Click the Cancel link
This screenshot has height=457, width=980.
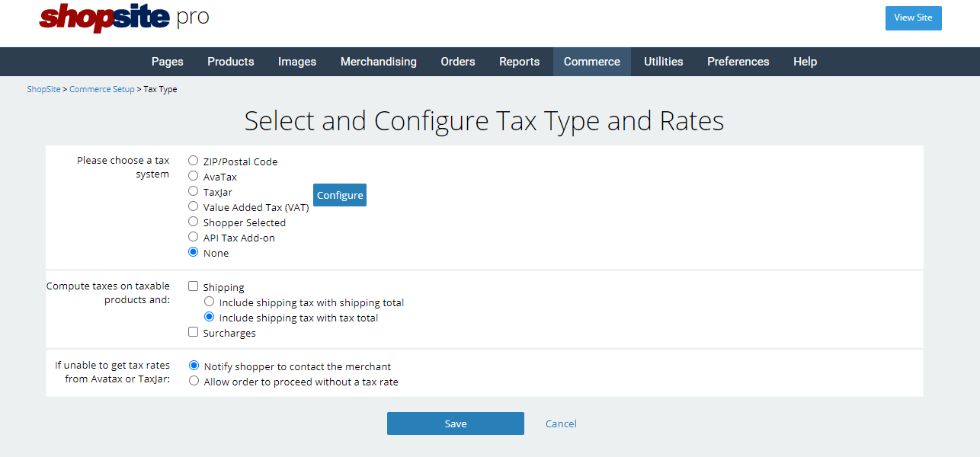point(561,423)
